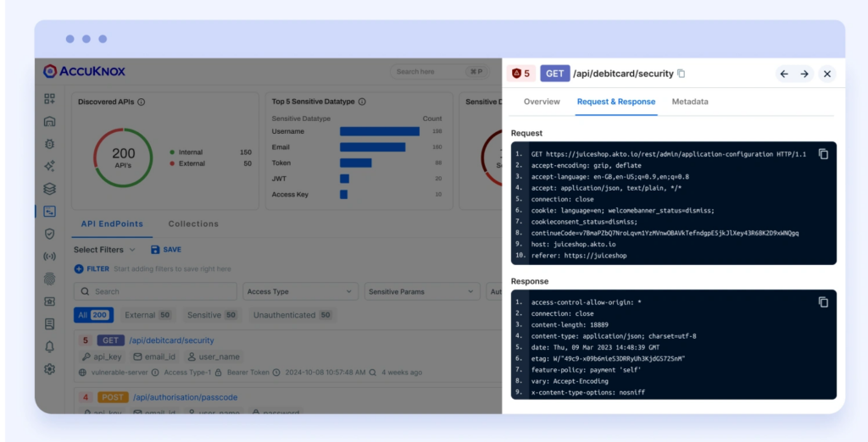Click the reports document icon in sidebar

[49, 324]
